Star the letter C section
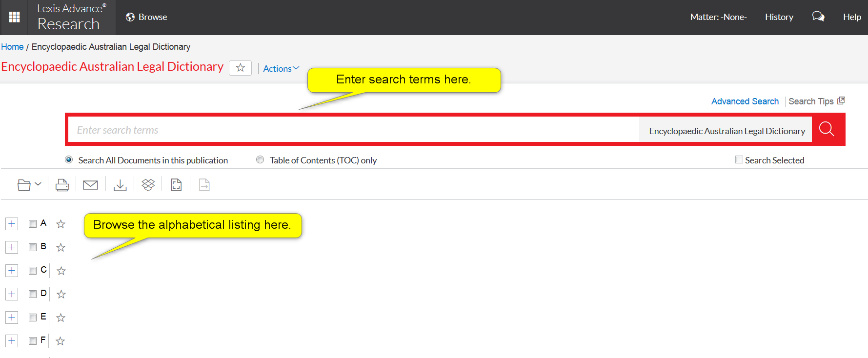Viewport: 868px width, 358px height. click(x=61, y=271)
